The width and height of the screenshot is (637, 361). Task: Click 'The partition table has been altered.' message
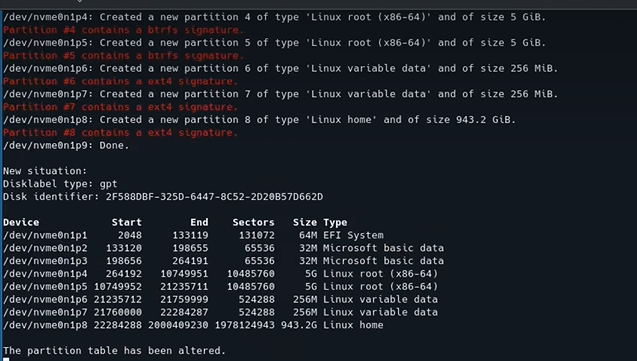(x=114, y=351)
